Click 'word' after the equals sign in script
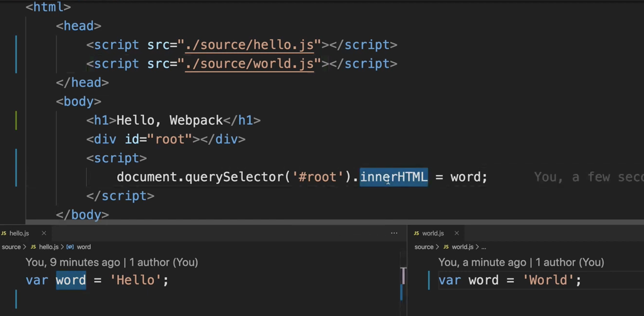Image resolution: width=644 pixels, height=316 pixels. tap(465, 177)
